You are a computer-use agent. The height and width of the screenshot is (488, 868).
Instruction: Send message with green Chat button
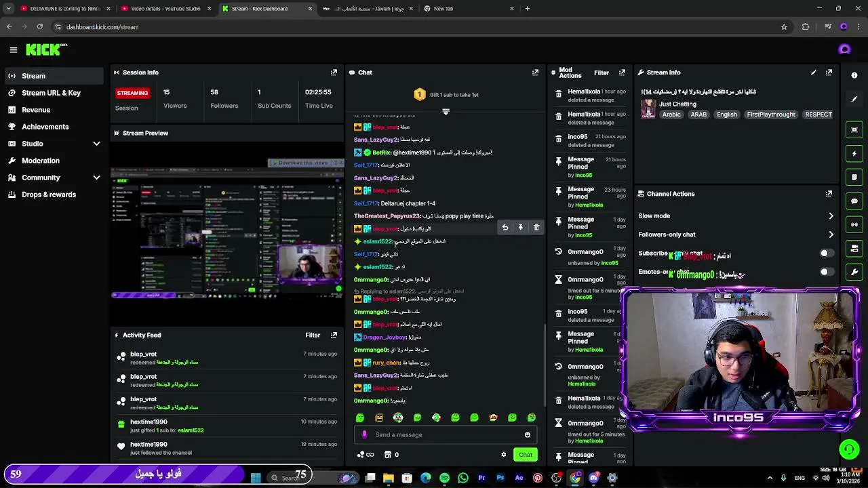click(x=526, y=455)
